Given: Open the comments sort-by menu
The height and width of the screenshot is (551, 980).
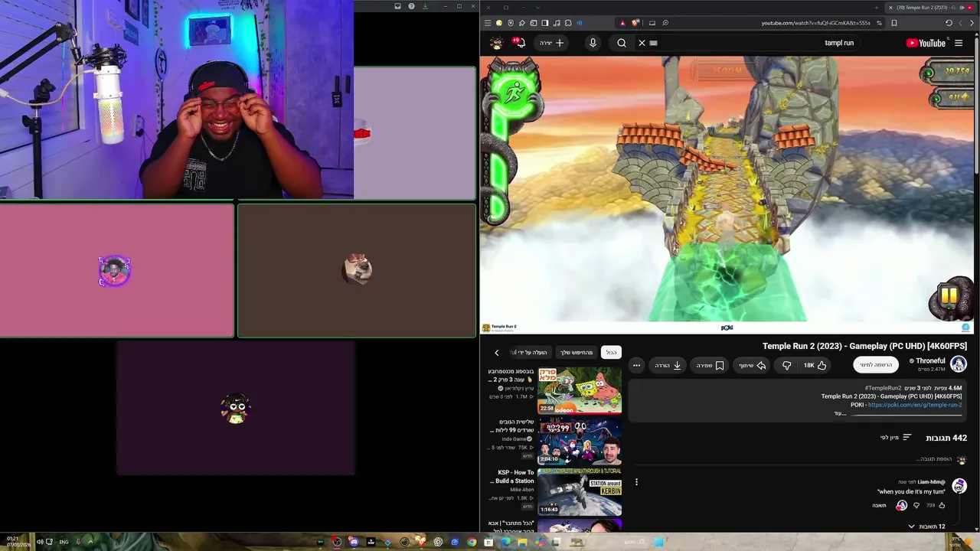Looking at the screenshot, I should coord(896,438).
